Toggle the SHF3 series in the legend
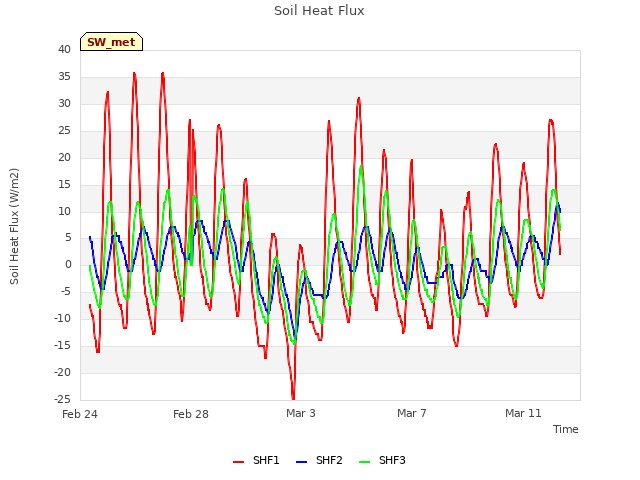Viewport: 640px width, 480px height. pos(382,460)
